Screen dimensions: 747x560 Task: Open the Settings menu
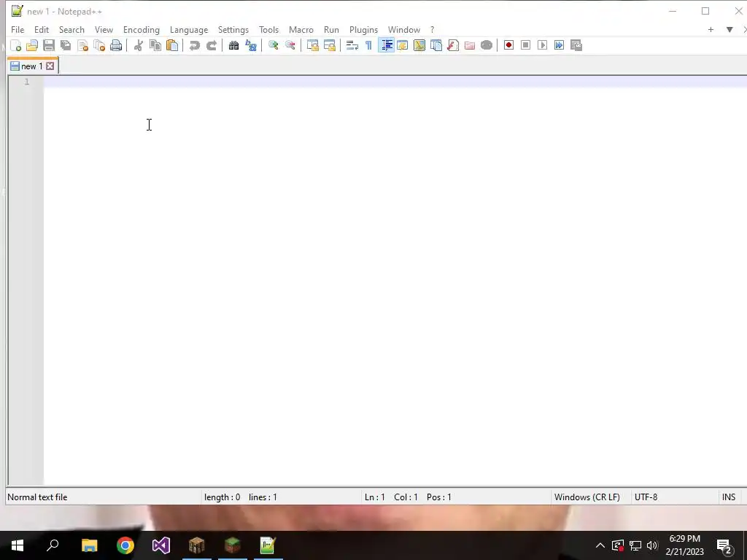(233, 29)
